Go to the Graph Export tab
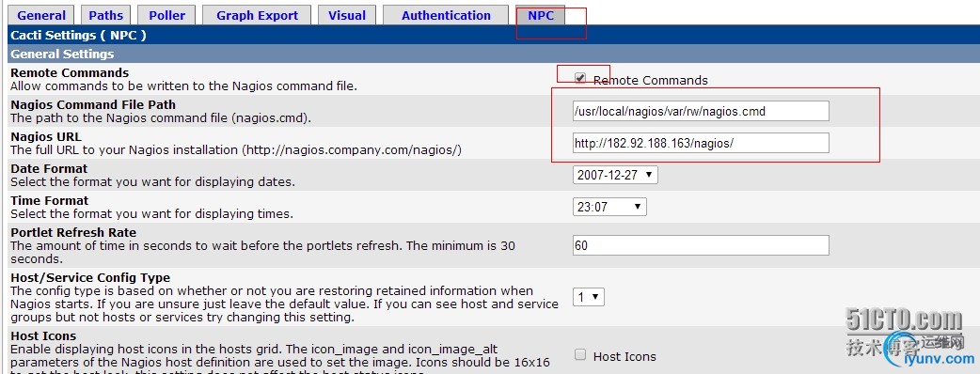The image size is (980, 374). pos(257,16)
